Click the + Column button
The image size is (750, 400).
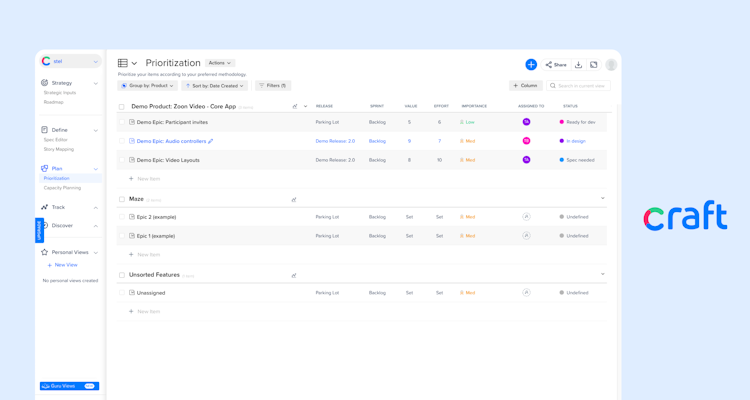point(525,86)
